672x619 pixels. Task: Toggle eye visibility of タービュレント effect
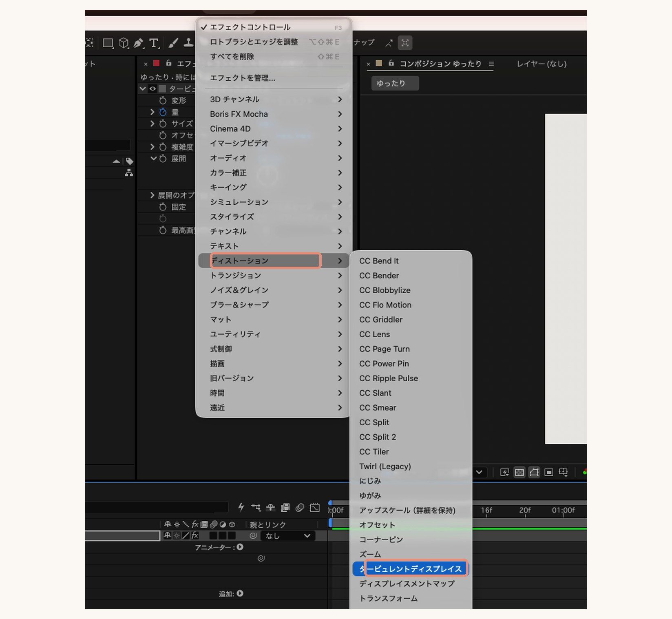153,88
